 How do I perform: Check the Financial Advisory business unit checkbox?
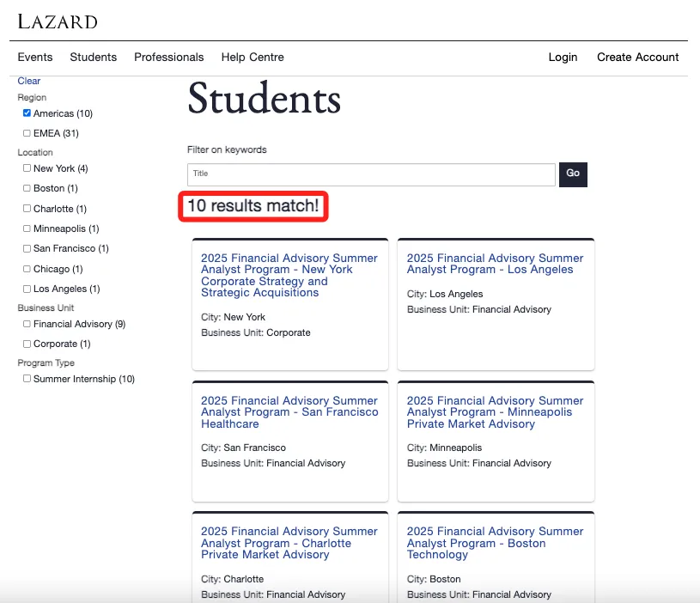pos(27,324)
